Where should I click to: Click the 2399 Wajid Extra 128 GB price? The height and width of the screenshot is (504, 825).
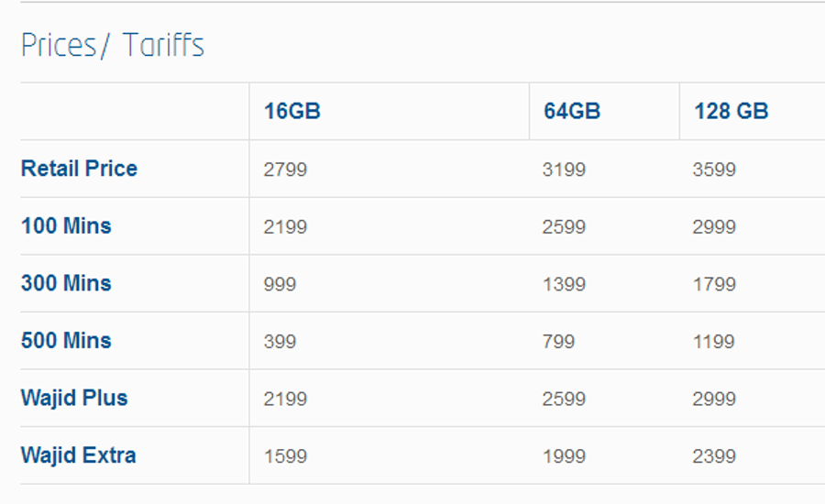point(714,456)
